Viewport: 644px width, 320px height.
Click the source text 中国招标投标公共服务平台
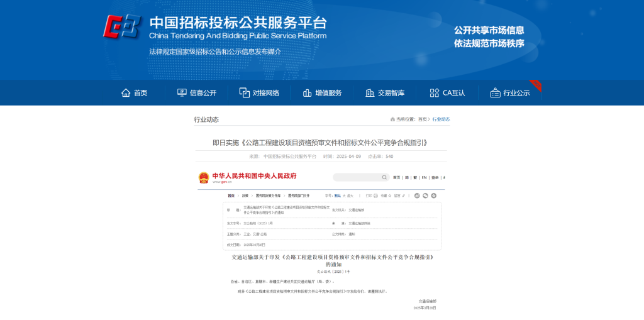pos(290,157)
